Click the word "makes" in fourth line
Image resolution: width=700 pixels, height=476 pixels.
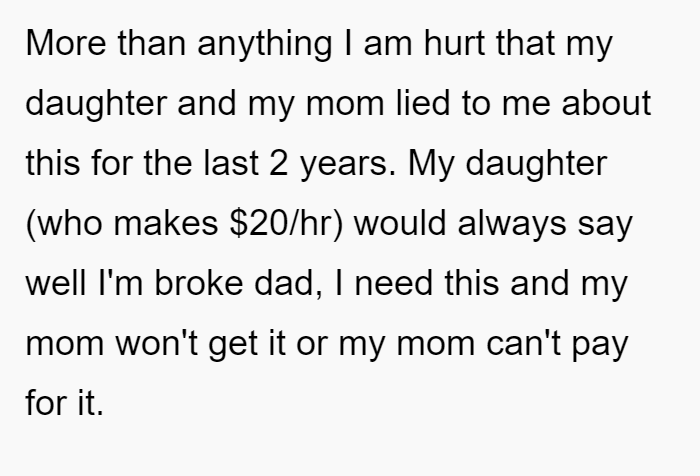166,222
